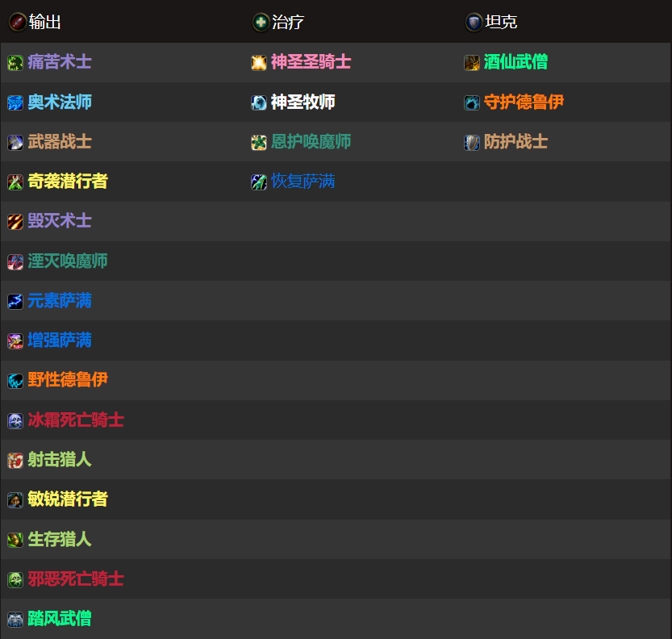Click the Arcane Mage (奥术法师) spec icon
The height and width of the screenshot is (639, 672).
15,102
